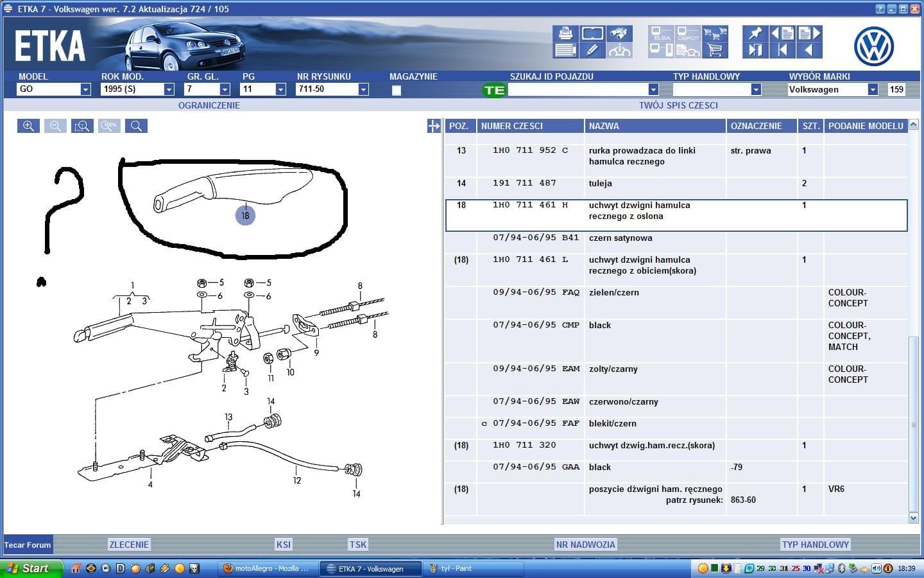Open the single shopping cart icon
924x578 pixels.
pos(715,50)
